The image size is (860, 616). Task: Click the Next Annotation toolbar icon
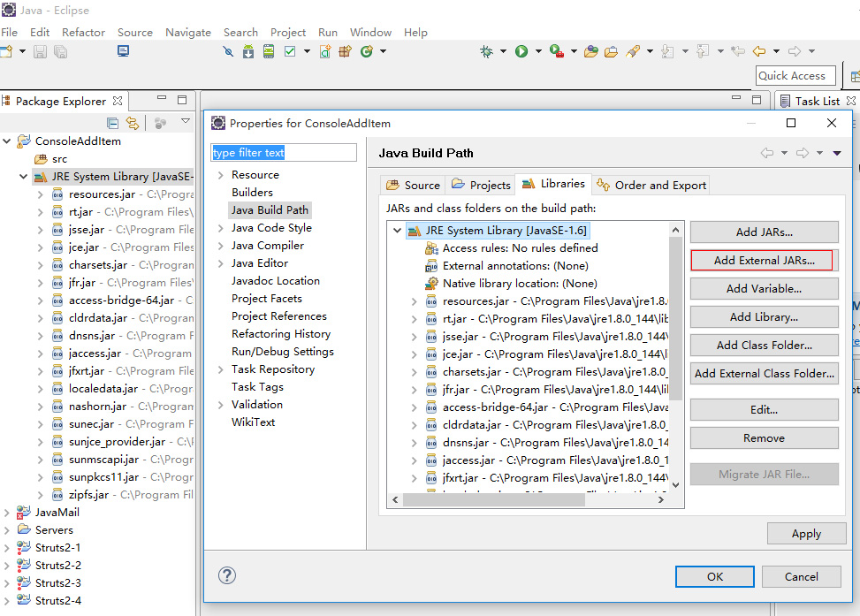point(667,51)
